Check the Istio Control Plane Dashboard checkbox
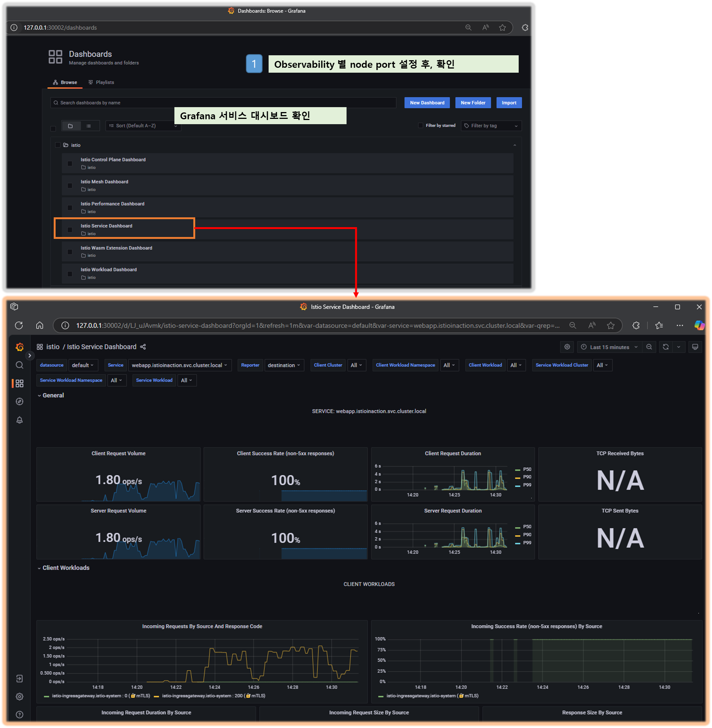This screenshot has height=728, width=712. click(x=70, y=164)
